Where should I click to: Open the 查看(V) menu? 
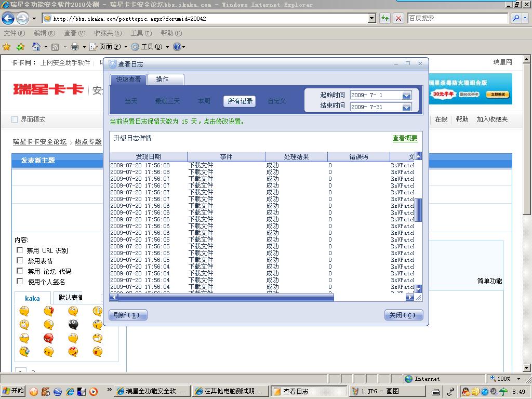75,33
